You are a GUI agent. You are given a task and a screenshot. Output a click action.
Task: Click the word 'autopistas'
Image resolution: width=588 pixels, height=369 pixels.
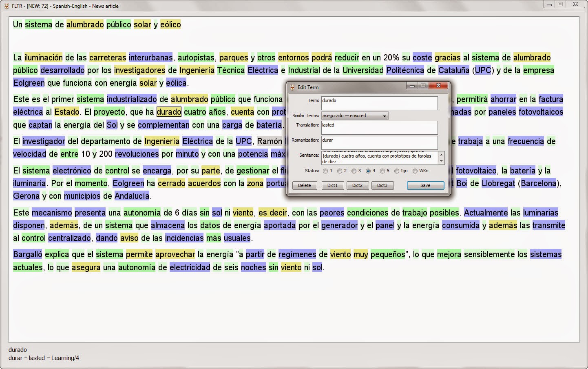coord(196,58)
